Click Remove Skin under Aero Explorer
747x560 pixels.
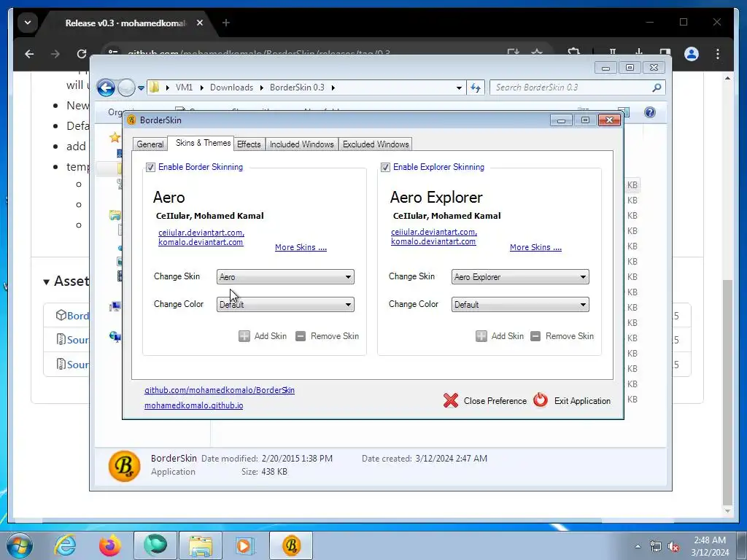[562, 336]
